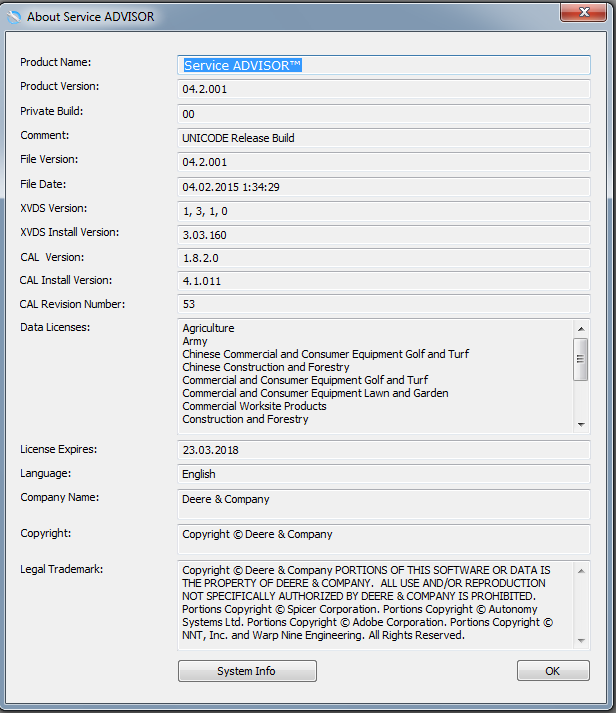Click the Copyright © Deere & Company field
The height and width of the screenshot is (713, 616).
click(384, 539)
